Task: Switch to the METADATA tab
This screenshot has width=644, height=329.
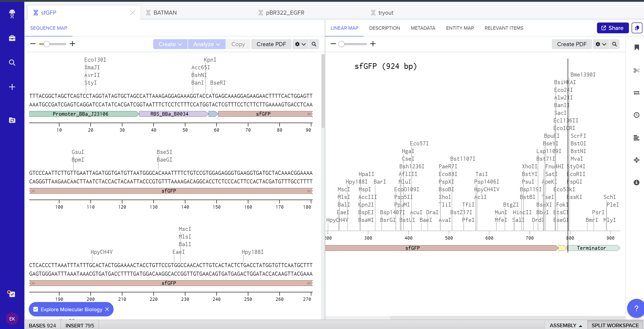Action: coord(423,28)
